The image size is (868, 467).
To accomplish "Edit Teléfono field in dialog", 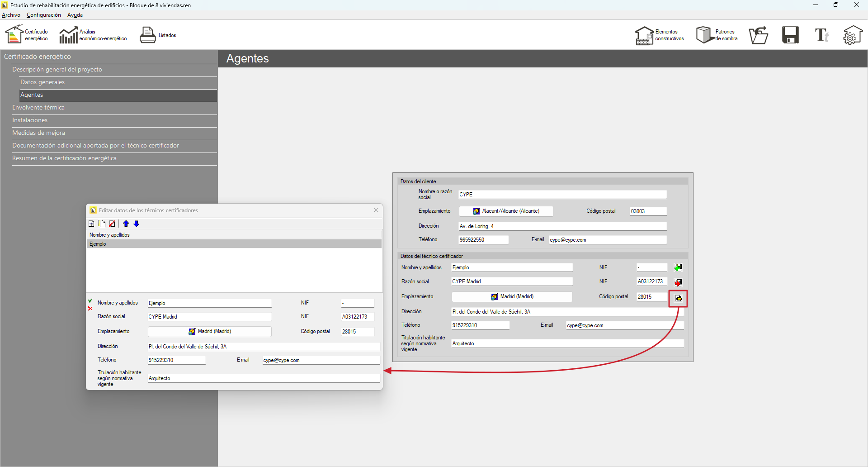I will point(177,360).
